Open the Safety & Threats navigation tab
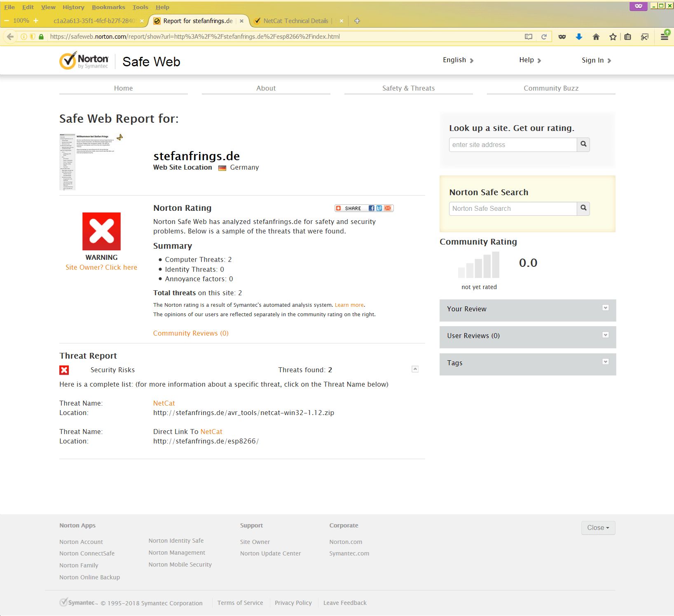This screenshot has width=674, height=616. point(409,88)
